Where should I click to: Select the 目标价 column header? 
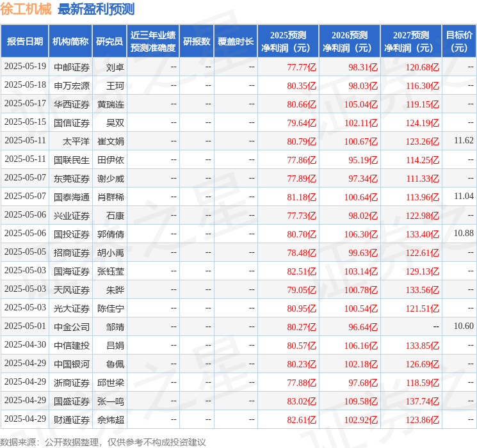(x=459, y=42)
